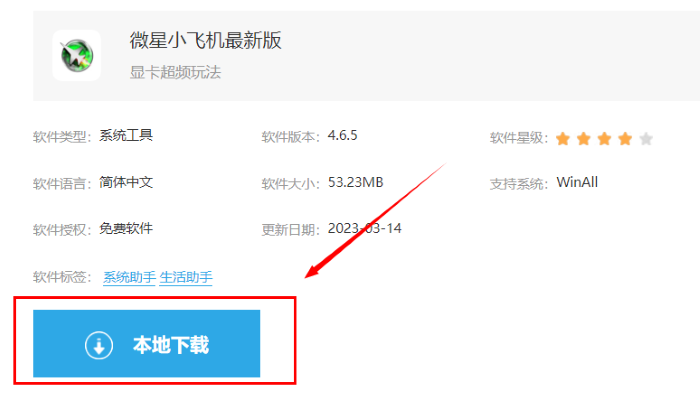Click the 软件授权 label
This screenshot has height=402, width=700.
coord(62,230)
